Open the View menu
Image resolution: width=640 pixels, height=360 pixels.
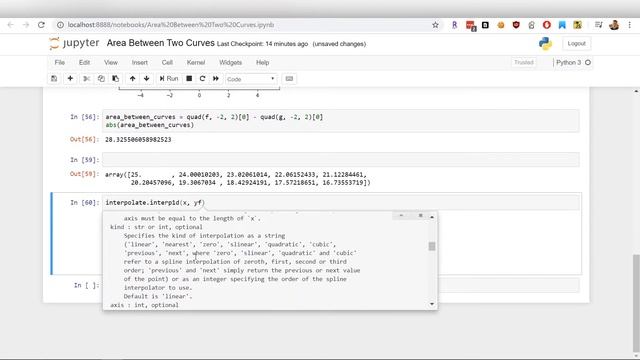[111, 62]
